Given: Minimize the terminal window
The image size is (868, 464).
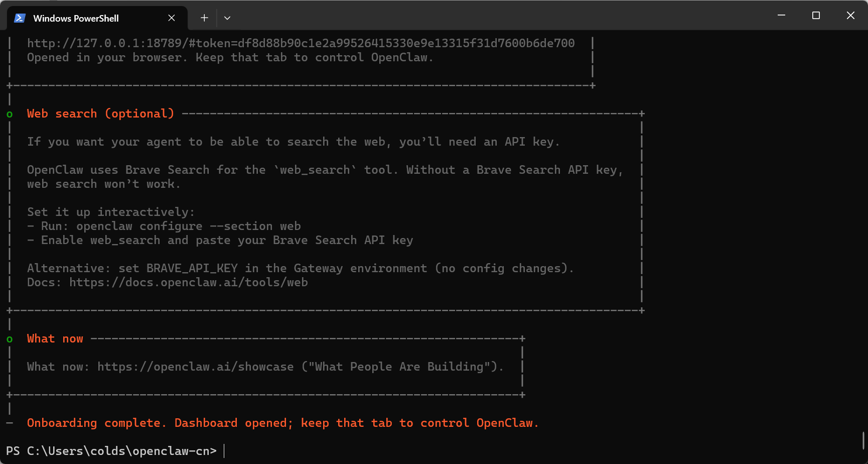Looking at the screenshot, I should [x=781, y=16].
